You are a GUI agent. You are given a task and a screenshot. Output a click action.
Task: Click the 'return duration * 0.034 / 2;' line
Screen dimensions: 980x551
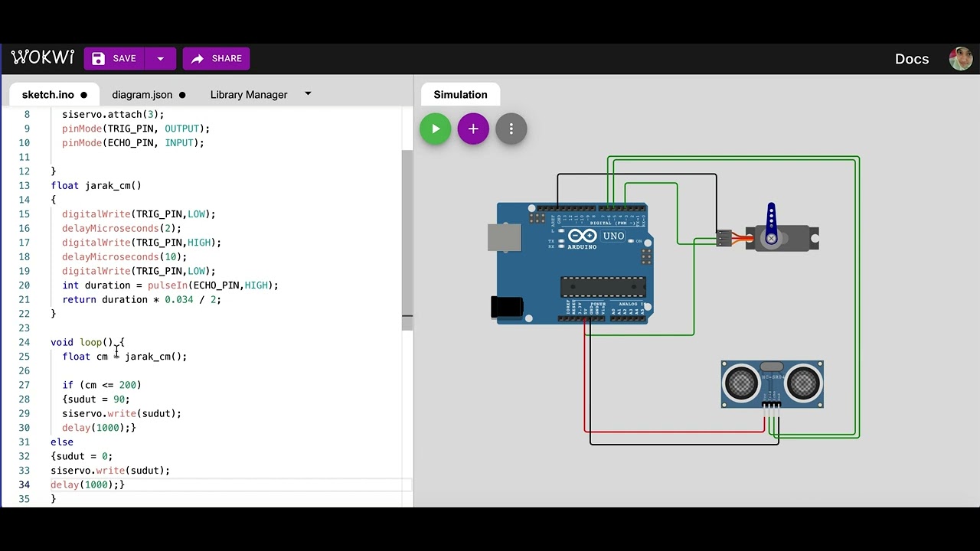[x=142, y=299]
